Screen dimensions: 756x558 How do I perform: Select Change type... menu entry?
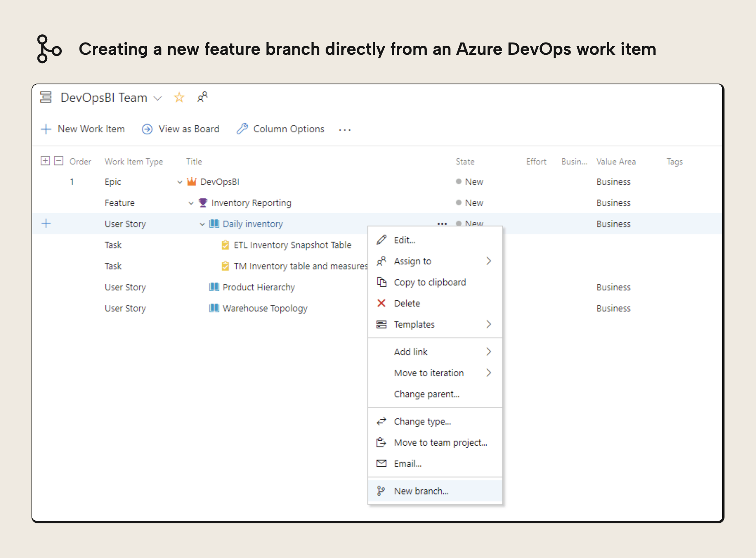click(435, 422)
